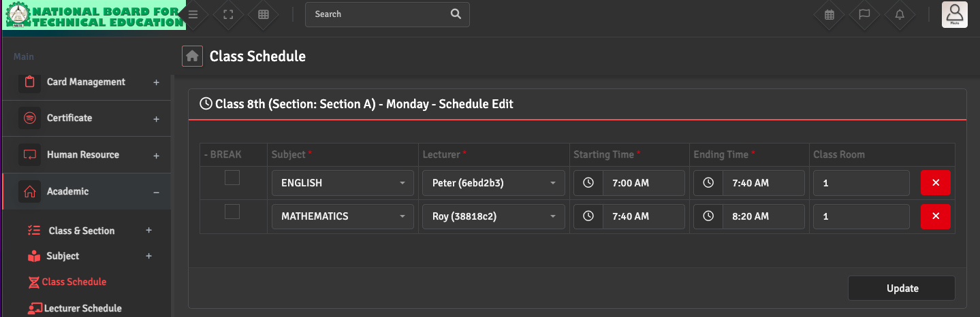
Task: Check the break box for MATHEMATICS row
Action: (232, 212)
